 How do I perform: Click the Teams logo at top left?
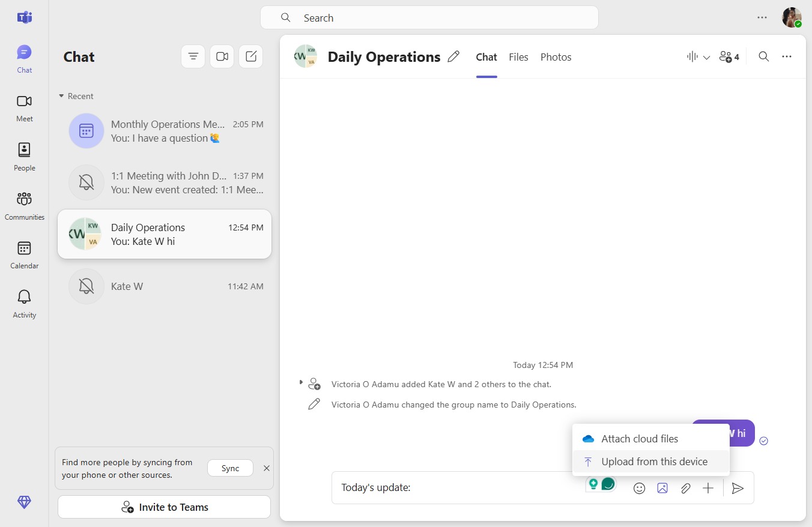(24, 17)
